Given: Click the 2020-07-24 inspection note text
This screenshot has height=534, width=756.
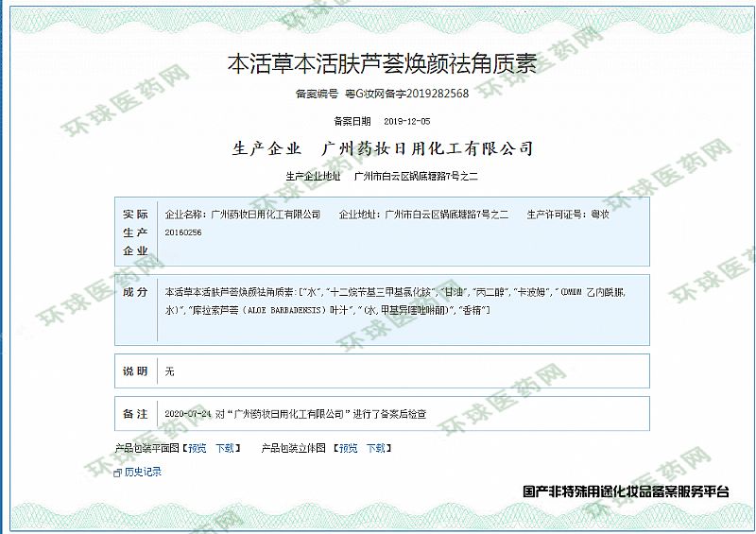Looking at the screenshot, I should 296,414.
